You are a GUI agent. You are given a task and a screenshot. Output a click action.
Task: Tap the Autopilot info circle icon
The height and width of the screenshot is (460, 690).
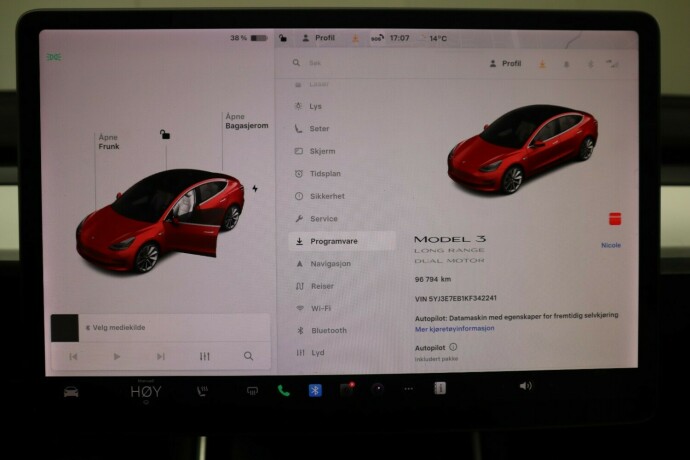[453, 347]
